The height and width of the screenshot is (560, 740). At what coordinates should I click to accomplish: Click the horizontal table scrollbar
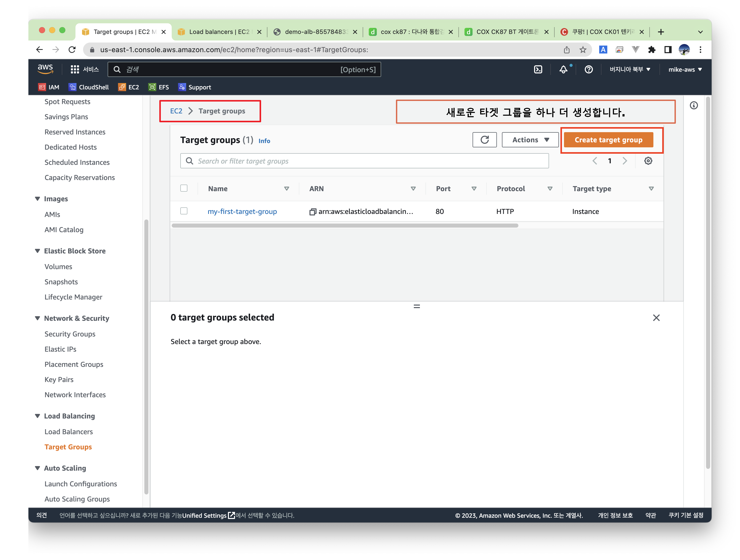pyautogui.click(x=345, y=226)
